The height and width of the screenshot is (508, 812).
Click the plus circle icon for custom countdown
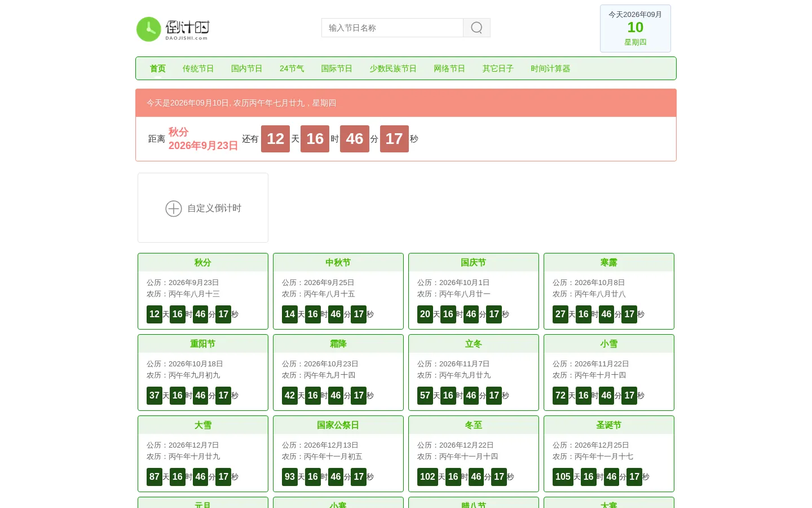[174, 209]
